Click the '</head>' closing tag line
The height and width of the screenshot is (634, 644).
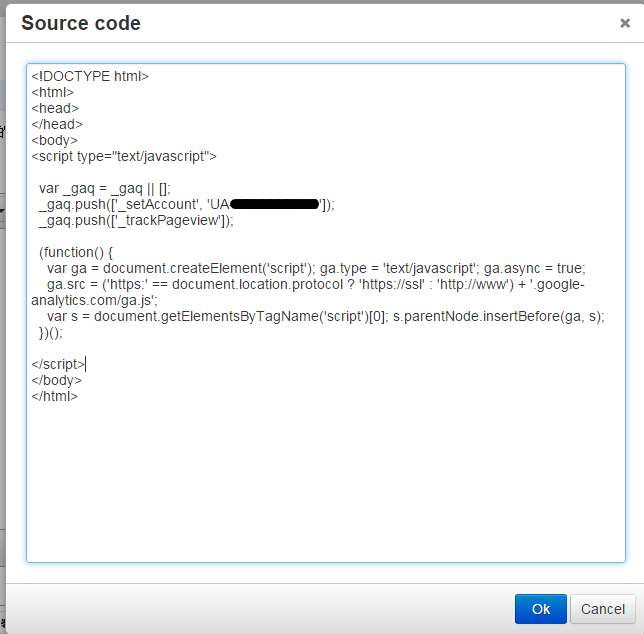click(57, 124)
